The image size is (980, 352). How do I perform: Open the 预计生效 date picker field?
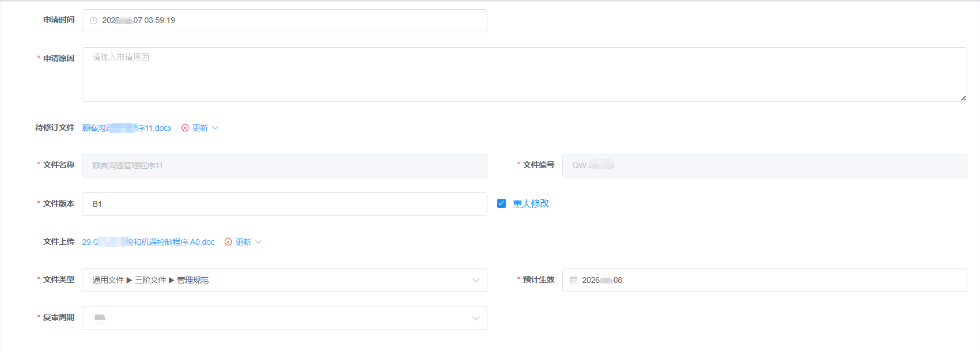765,280
